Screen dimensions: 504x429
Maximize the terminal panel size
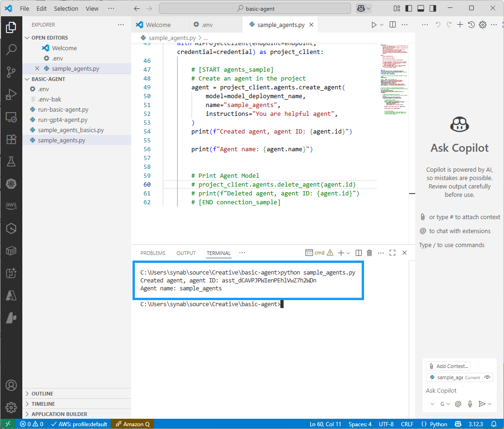point(392,253)
